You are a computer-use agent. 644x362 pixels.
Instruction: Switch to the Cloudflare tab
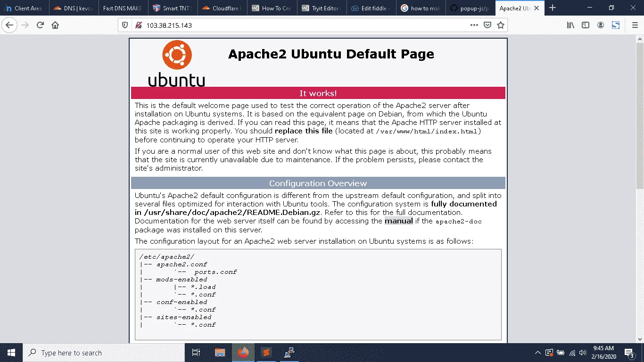coord(223,8)
